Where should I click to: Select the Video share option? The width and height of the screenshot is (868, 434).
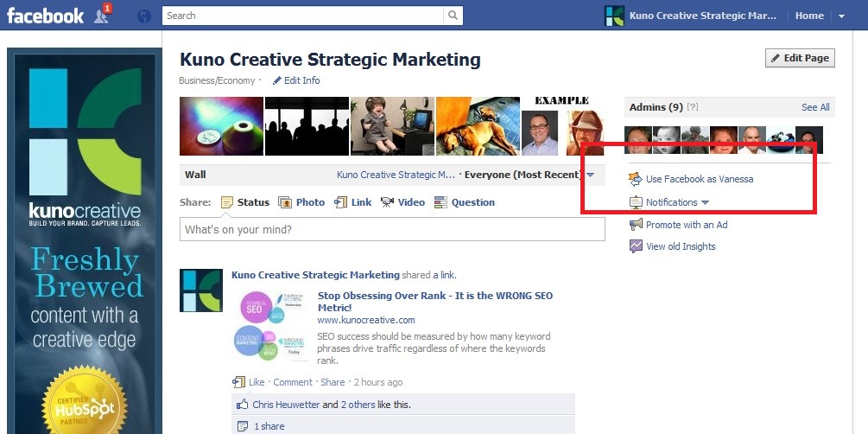point(402,202)
